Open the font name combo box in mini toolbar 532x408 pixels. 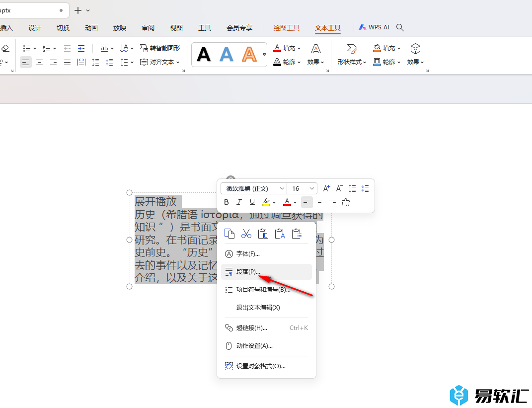pyautogui.click(x=253, y=188)
